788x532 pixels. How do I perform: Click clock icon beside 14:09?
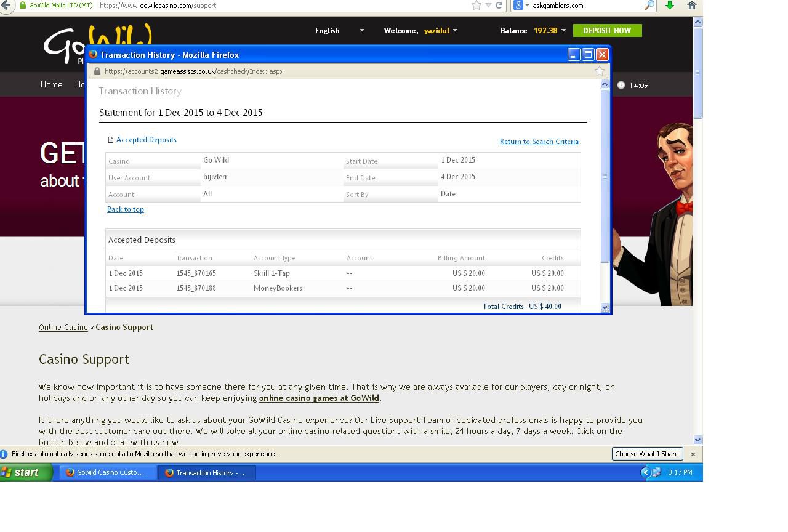(x=621, y=85)
